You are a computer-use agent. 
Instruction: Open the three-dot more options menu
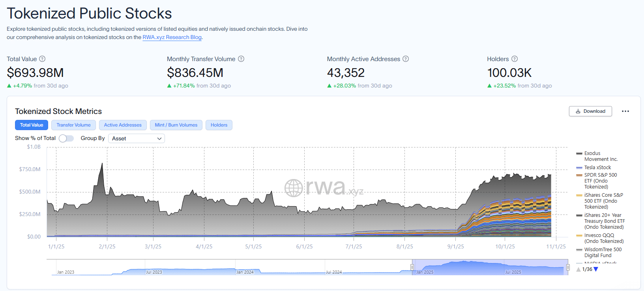(x=625, y=111)
